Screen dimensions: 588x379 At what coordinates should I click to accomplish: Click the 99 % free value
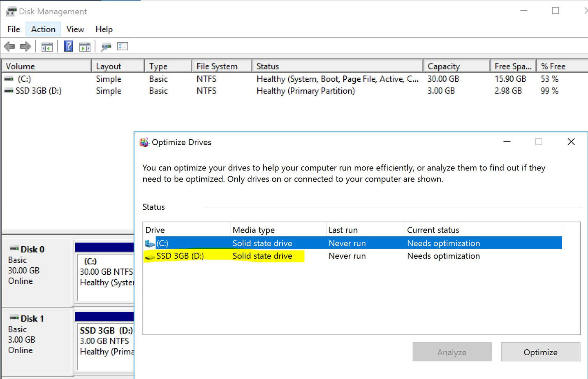coord(550,91)
